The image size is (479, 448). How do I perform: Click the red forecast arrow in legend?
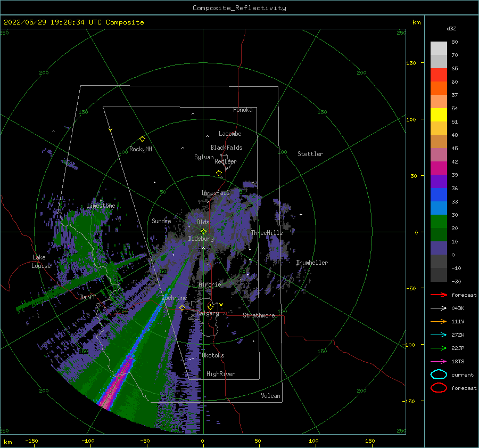click(439, 295)
